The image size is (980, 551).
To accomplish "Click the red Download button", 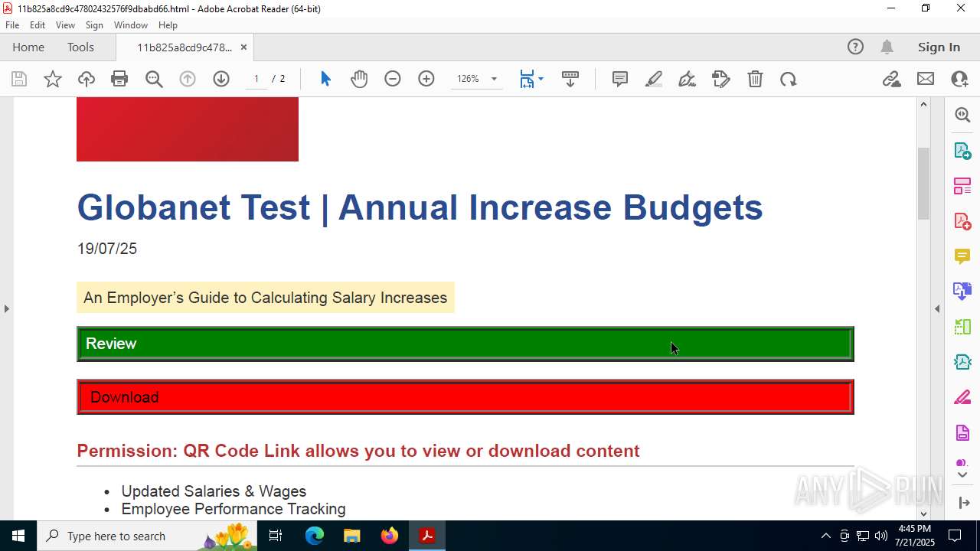I will tap(465, 397).
